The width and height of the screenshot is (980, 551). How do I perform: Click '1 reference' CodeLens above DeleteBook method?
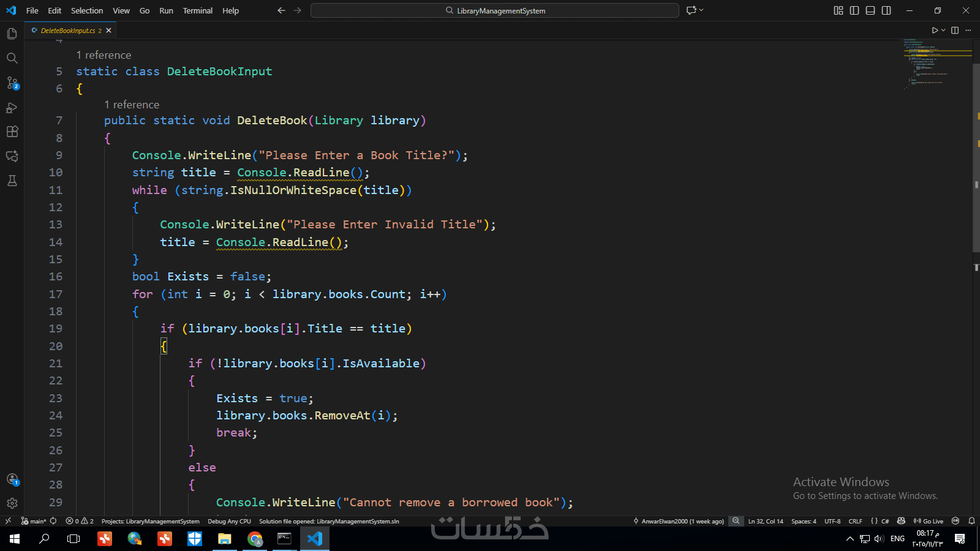pos(132,105)
